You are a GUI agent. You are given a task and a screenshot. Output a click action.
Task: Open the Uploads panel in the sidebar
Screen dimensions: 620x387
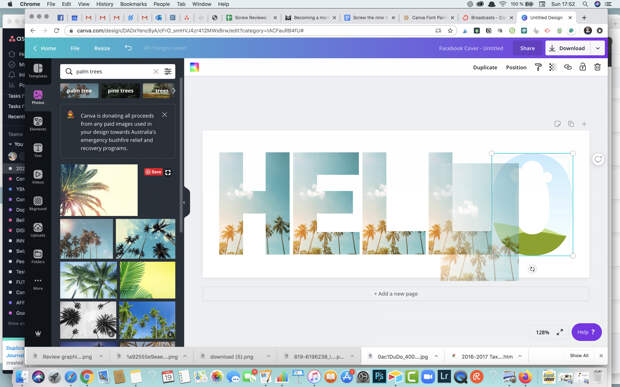pyautogui.click(x=38, y=230)
